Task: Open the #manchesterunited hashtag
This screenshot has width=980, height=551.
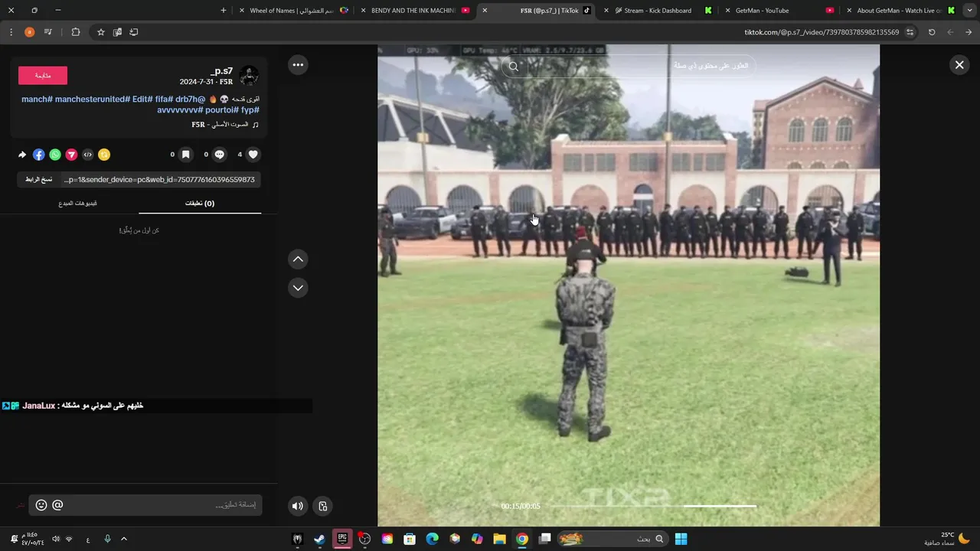Action: (x=93, y=99)
